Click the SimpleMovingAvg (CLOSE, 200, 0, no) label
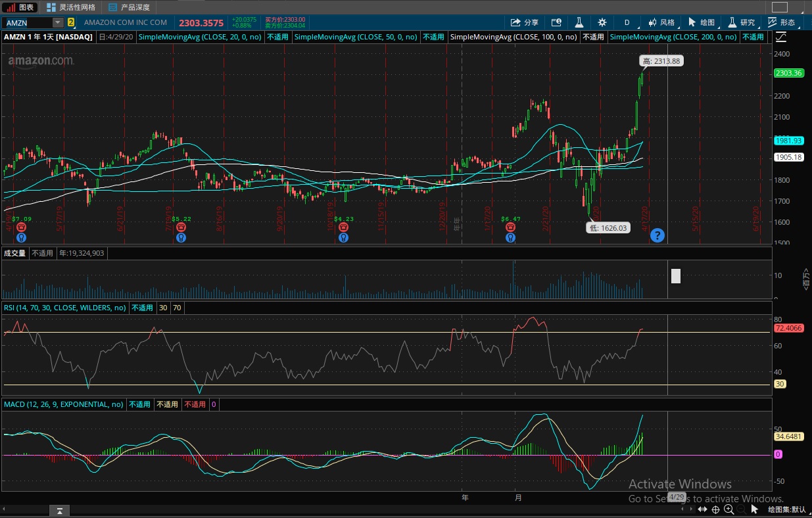This screenshot has width=812, height=518. (674, 37)
